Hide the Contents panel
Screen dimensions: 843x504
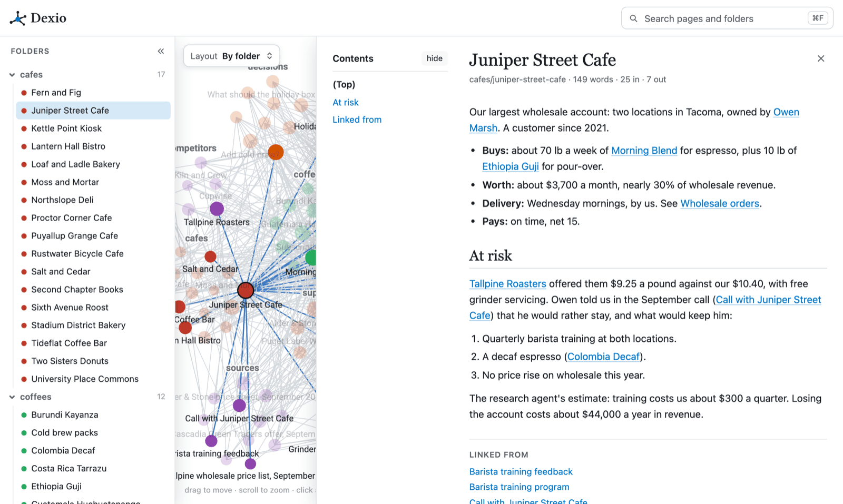click(x=435, y=58)
